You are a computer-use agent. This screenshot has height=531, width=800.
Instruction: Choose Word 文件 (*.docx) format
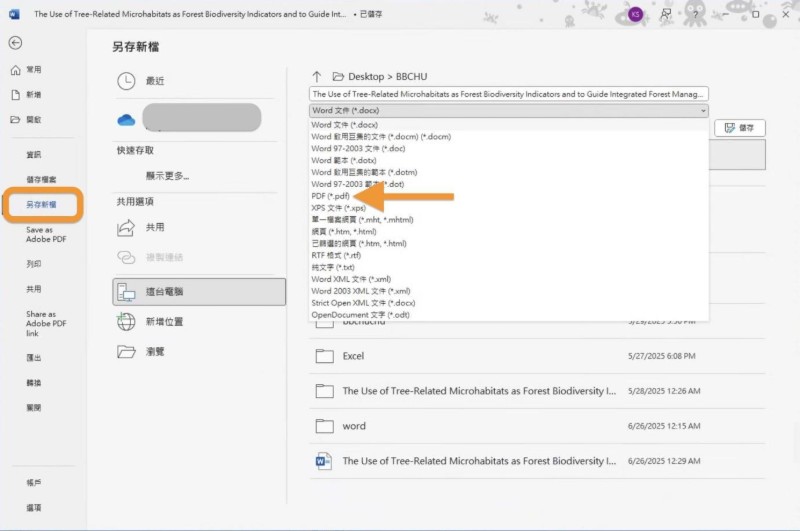509,125
